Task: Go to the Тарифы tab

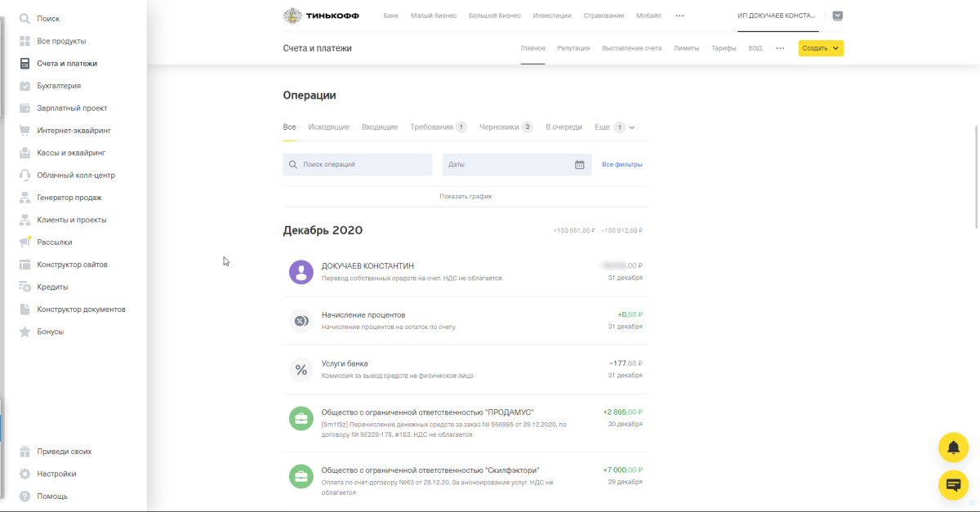Action: pyautogui.click(x=724, y=48)
